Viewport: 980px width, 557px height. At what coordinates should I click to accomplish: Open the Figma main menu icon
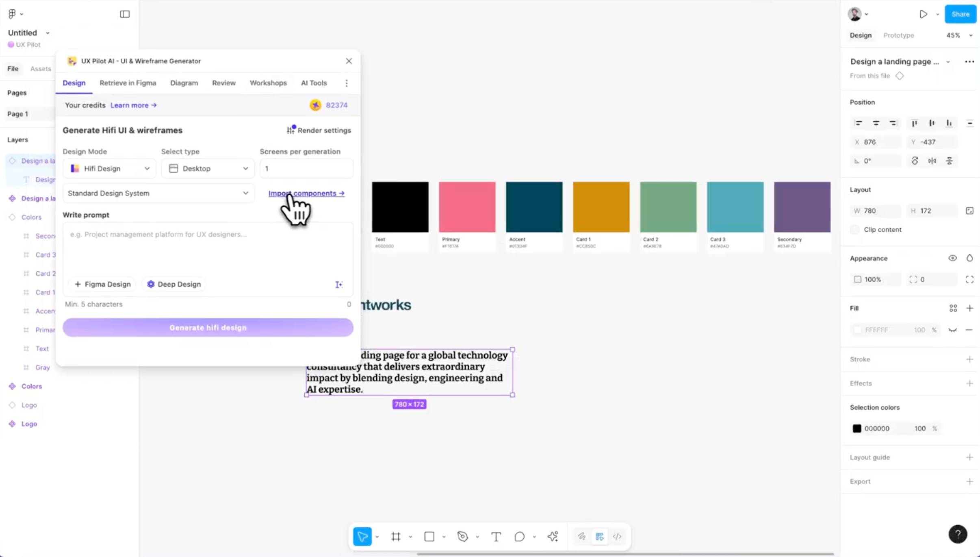tap(12, 14)
